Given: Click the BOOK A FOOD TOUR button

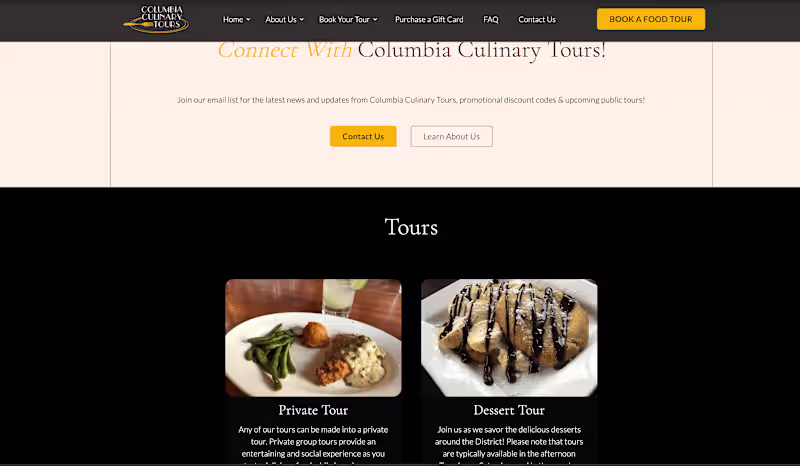Looking at the screenshot, I should click(651, 19).
